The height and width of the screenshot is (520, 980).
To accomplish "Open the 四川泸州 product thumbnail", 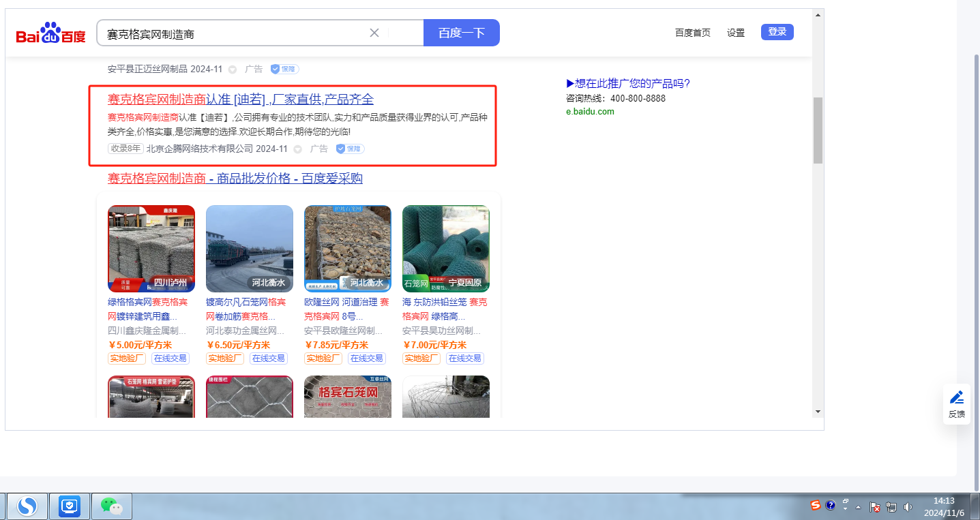I will 151,249.
